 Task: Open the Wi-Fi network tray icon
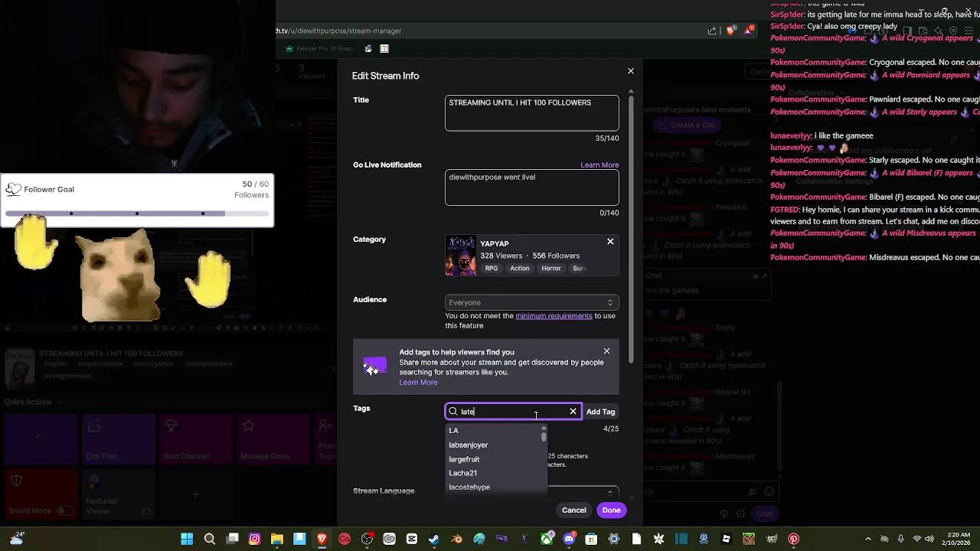[x=917, y=539]
